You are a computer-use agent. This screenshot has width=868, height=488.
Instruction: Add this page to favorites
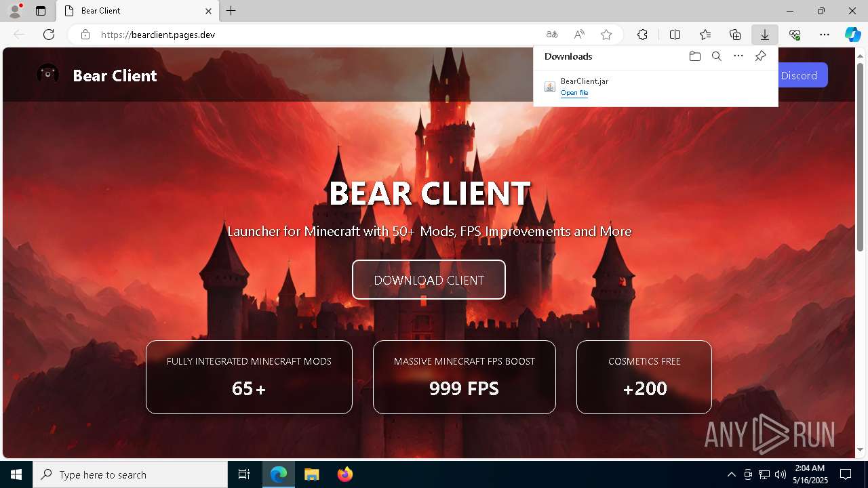606,35
